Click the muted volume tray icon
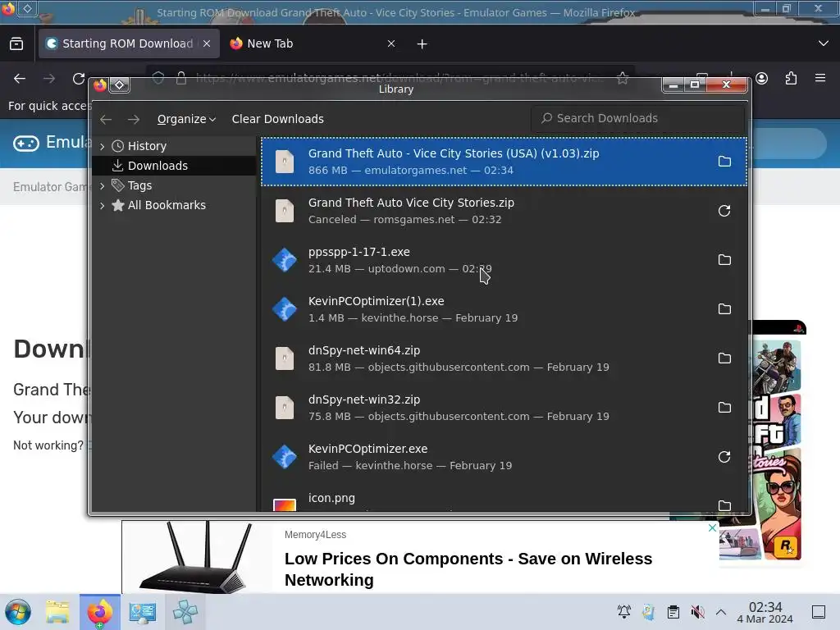The height and width of the screenshot is (630, 840). (697, 612)
